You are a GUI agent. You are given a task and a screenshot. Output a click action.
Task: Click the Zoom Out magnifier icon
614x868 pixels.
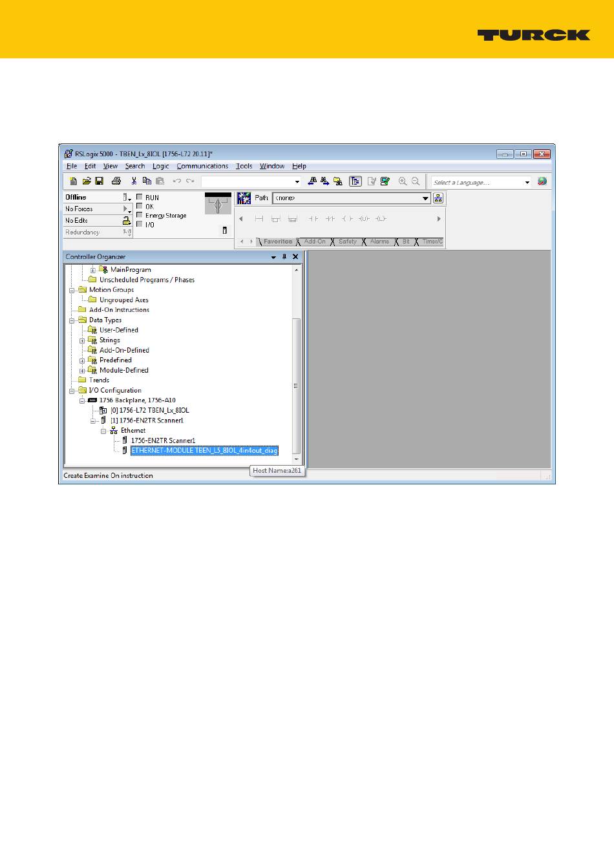416,181
